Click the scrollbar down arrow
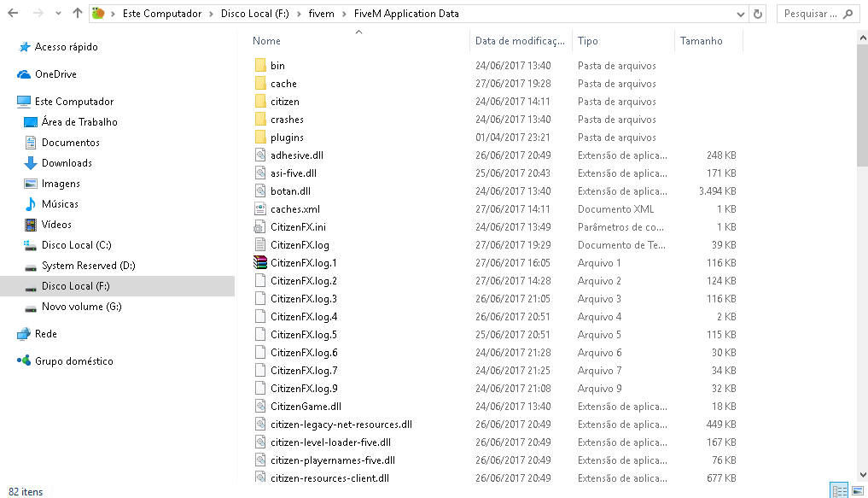Image resolution: width=868 pixels, height=498 pixels. tap(863, 475)
